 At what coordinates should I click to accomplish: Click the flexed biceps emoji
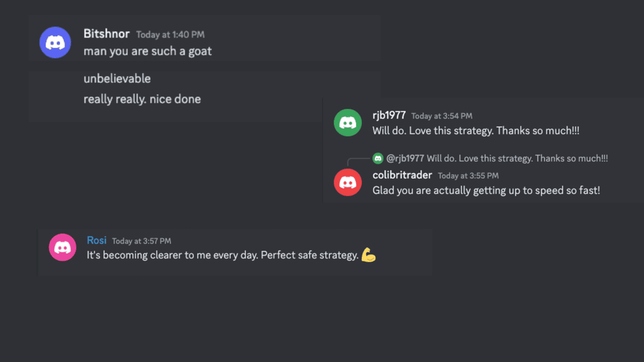coord(368,255)
